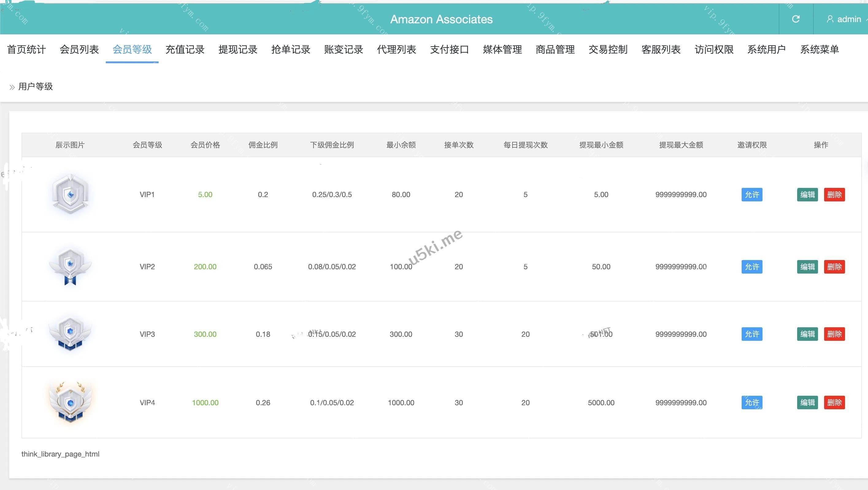The image size is (868, 490).
Task: Click the VIP4 gold badge image
Action: point(70,402)
